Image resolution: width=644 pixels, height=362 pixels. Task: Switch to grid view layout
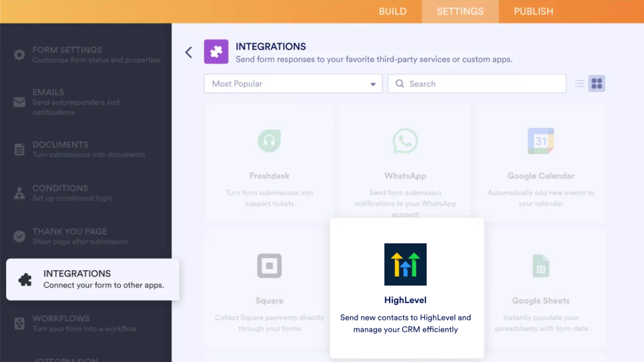(x=597, y=84)
